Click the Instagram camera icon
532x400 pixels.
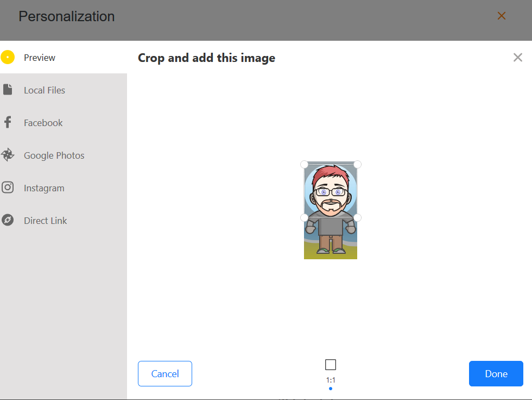8,188
